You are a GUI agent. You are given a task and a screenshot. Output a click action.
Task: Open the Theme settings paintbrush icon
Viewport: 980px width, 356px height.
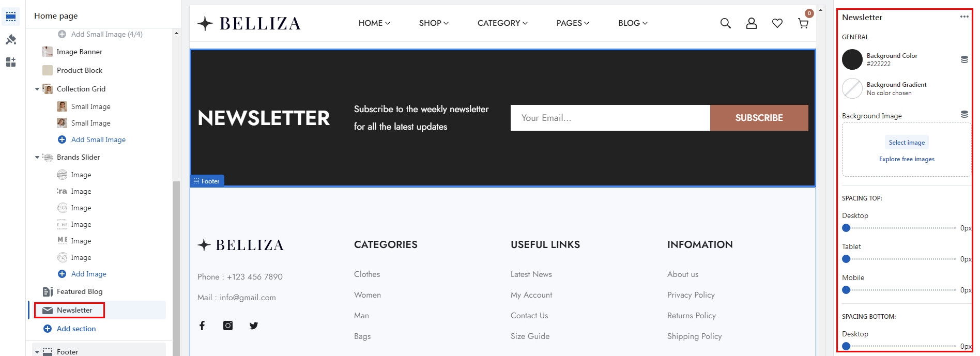[11, 40]
